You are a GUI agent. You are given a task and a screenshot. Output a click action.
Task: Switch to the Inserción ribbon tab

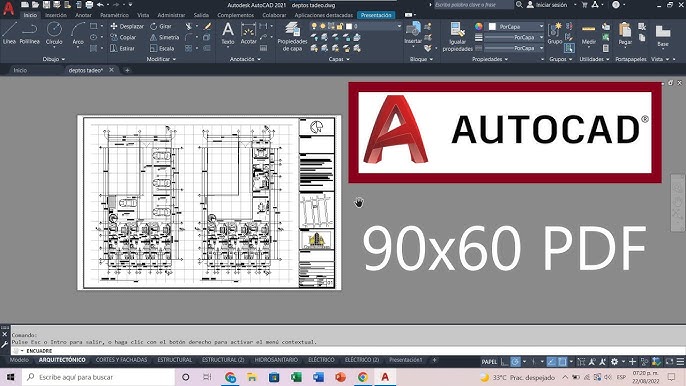(x=56, y=15)
